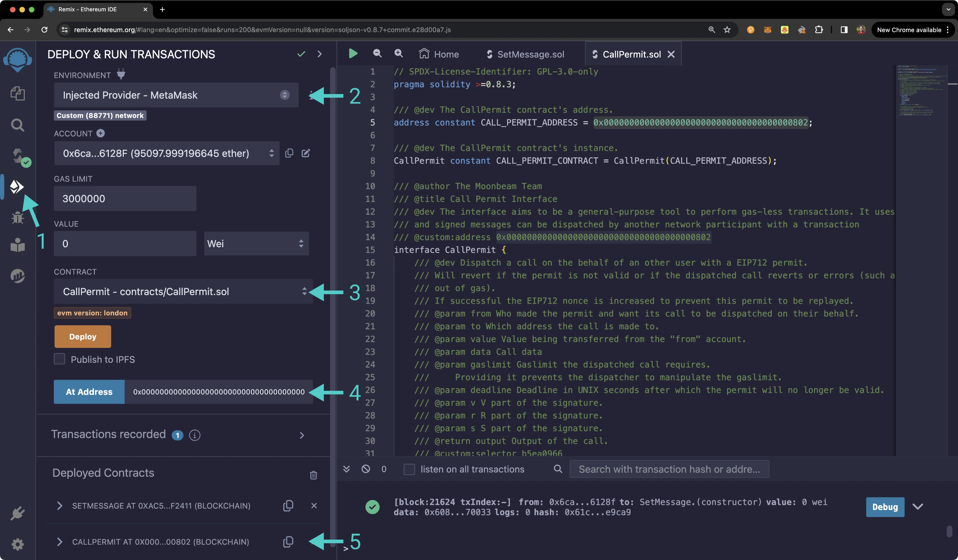Screen dimensions: 958x560
Task: Click the At Address button
Action: click(x=89, y=392)
